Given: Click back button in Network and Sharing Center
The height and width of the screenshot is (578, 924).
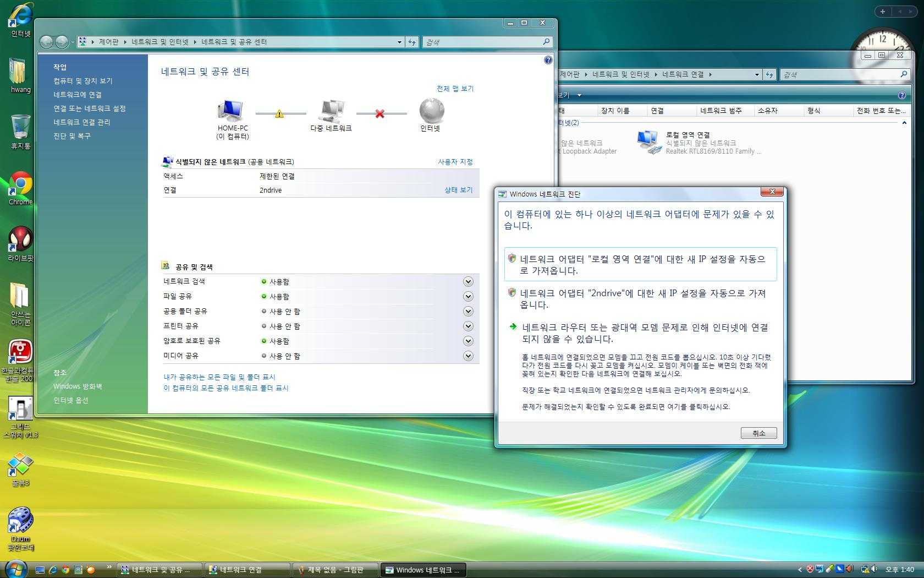Looking at the screenshot, I should pyautogui.click(x=47, y=42).
